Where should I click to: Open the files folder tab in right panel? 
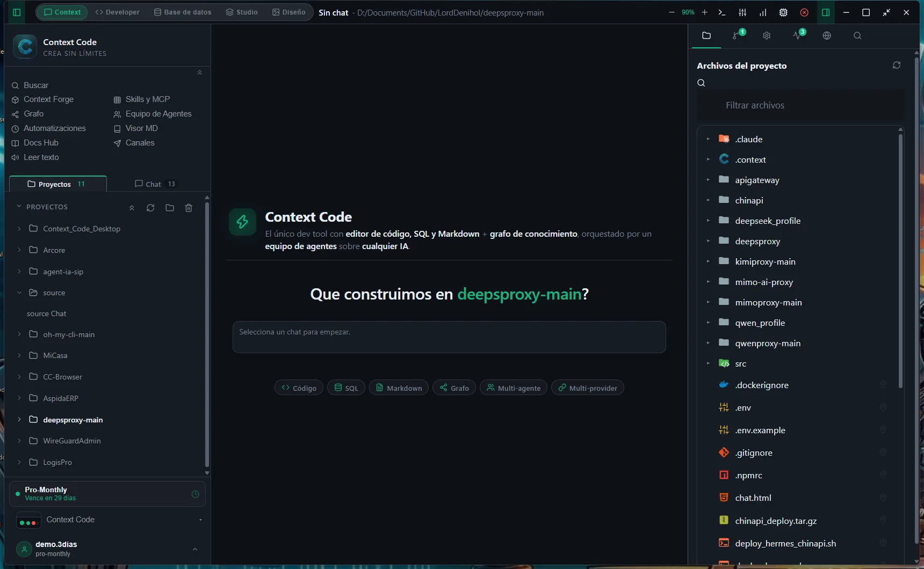pos(706,35)
